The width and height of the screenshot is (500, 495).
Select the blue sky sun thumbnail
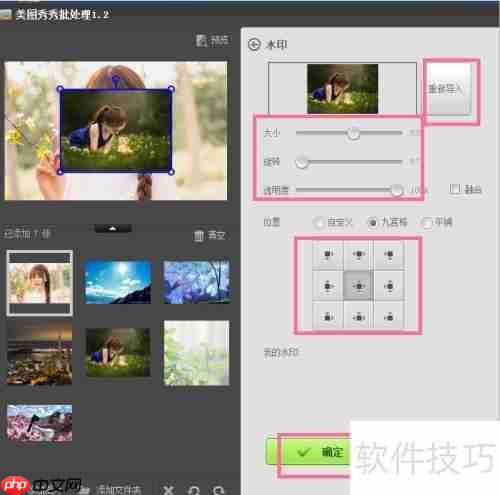[x=118, y=282]
